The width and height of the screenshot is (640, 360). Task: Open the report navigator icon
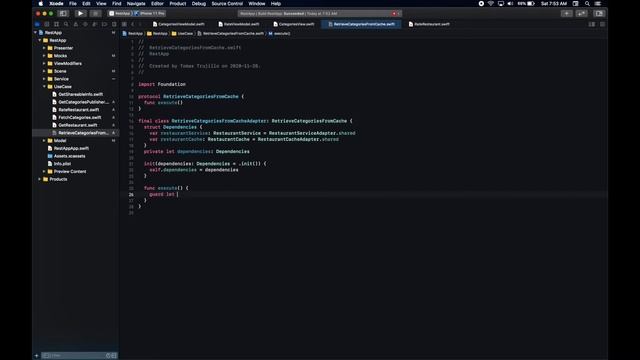(x=114, y=24)
